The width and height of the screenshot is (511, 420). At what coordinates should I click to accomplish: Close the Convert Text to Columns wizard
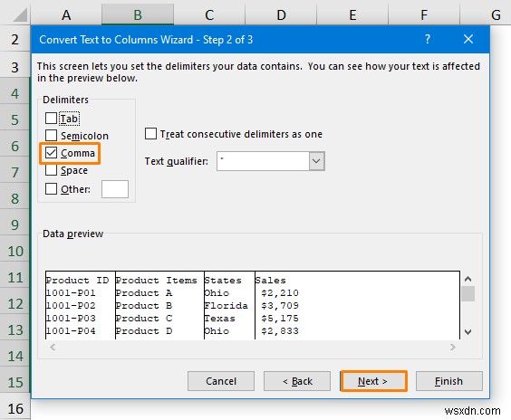pos(468,39)
